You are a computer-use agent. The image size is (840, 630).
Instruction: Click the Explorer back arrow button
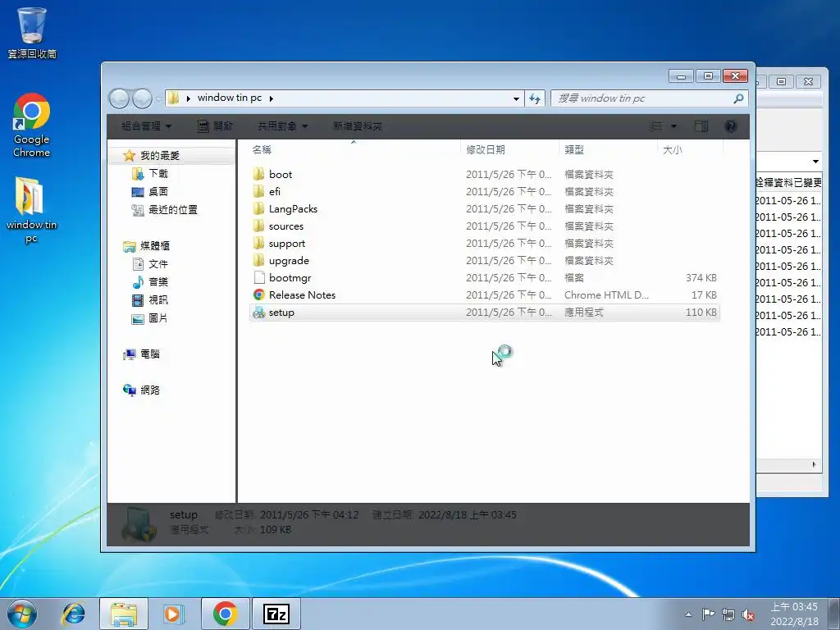(x=119, y=98)
